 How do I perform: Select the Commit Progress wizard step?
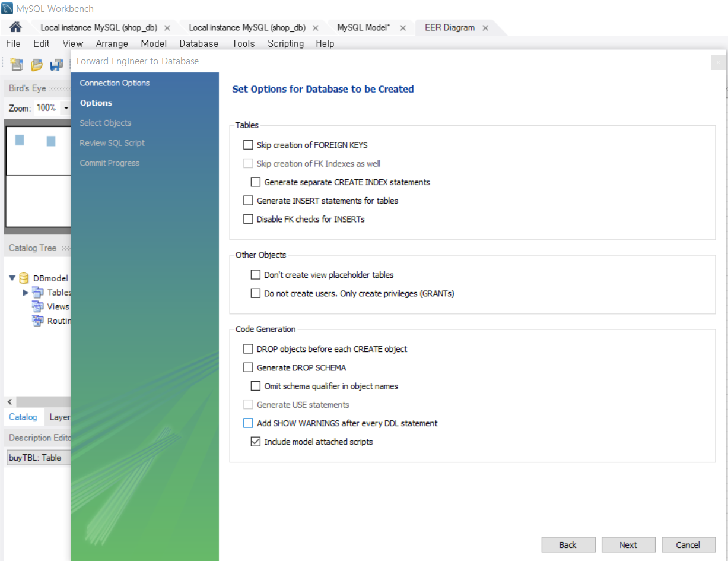(110, 163)
